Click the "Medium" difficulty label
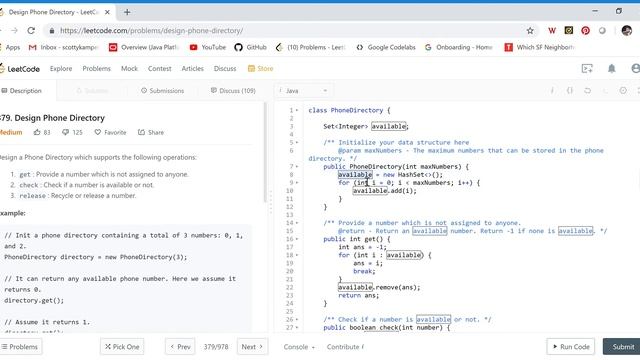 click(11, 132)
